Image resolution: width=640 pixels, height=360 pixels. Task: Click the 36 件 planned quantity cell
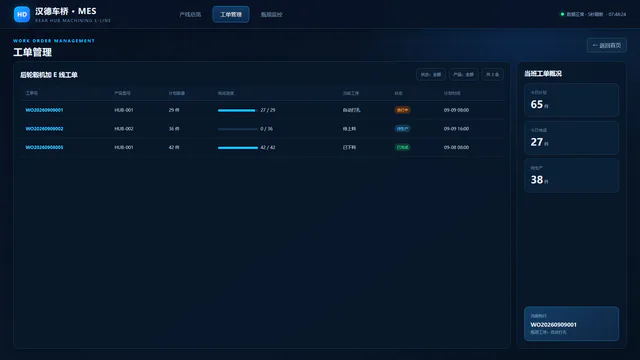click(174, 129)
